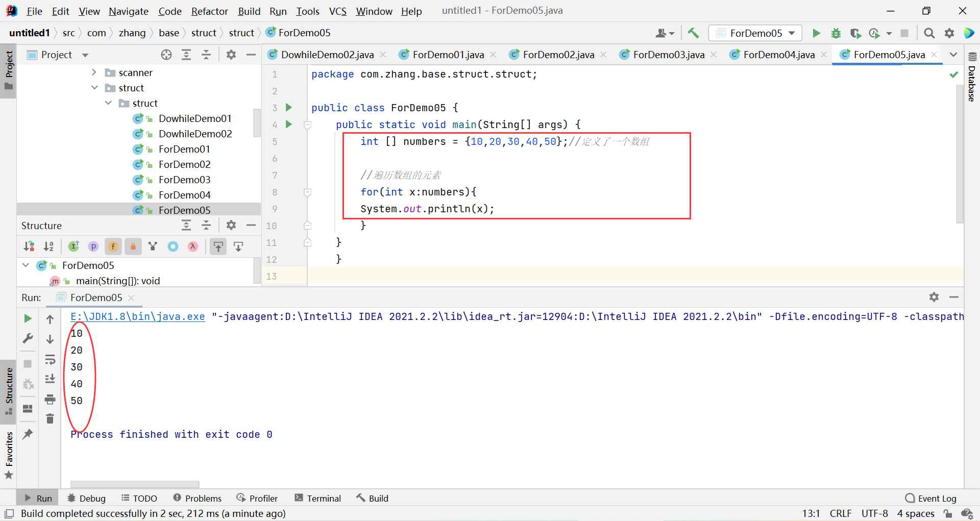This screenshot has height=521, width=980.
Task: Collapse the struct folder in Project tree
Action: (94, 88)
